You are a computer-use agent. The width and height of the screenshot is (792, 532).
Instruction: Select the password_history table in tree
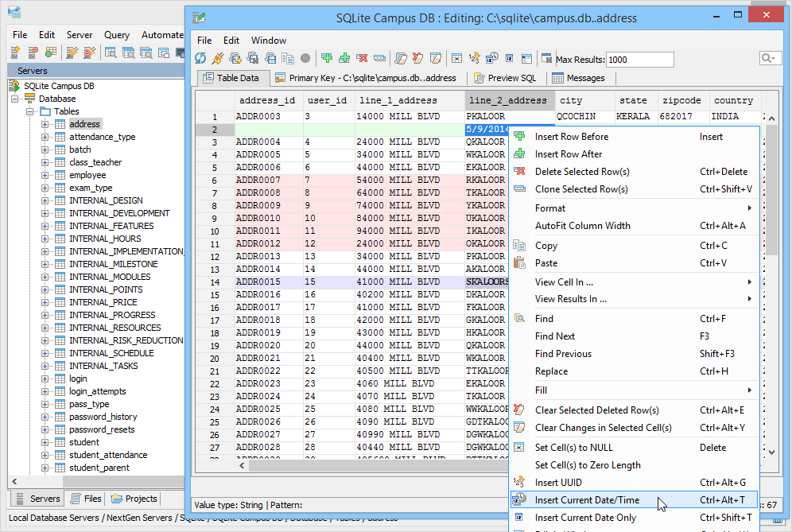pos(103,417)
